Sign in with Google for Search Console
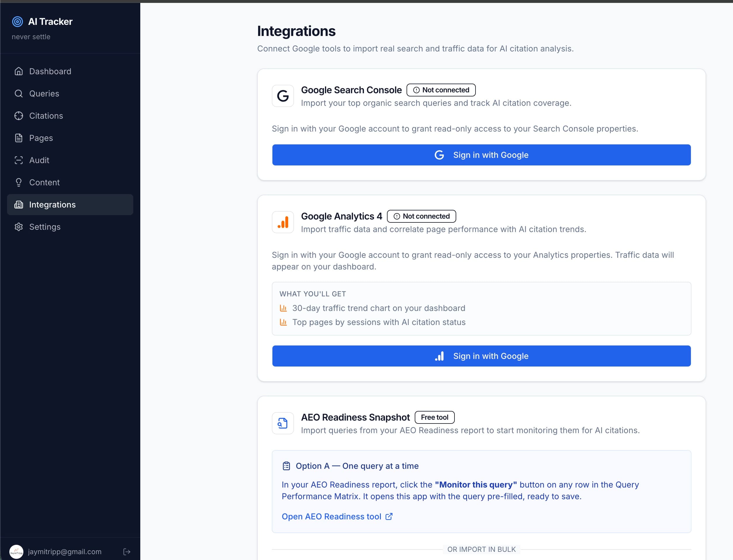The image size is (733, 560). tap(481, 155)
